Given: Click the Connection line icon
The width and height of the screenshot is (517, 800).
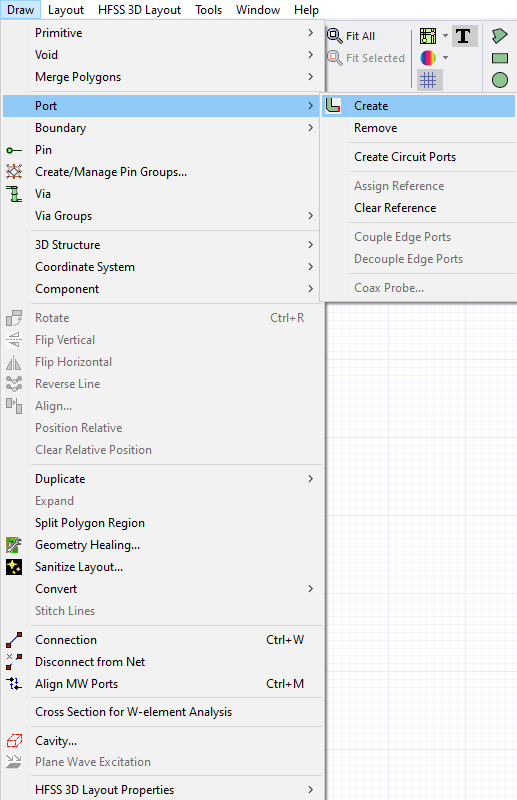Looking at the screenshot, I should point(14,640).
